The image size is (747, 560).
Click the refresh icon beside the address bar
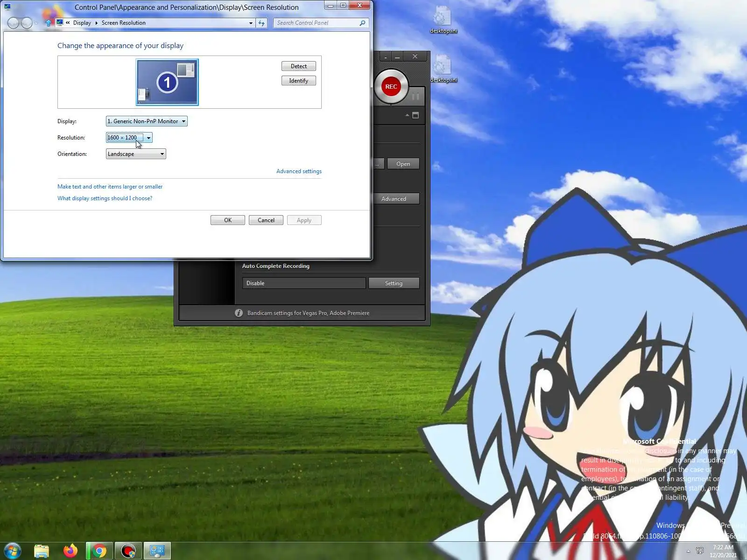click(x=261, y=23)
